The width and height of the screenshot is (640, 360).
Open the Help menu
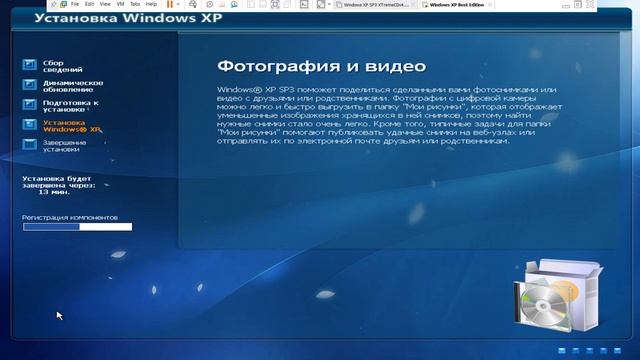click(151, 4)
